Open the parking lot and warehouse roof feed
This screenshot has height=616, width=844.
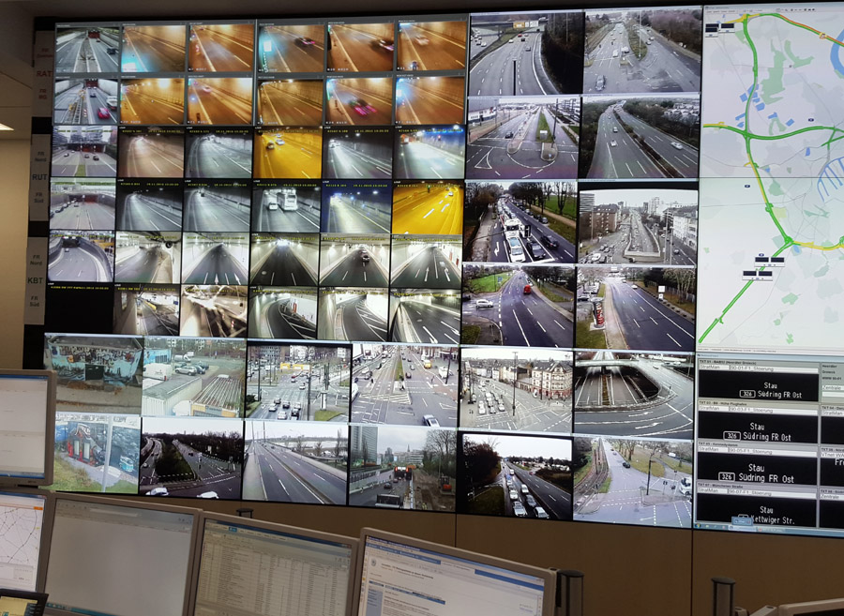pos(194,377)
